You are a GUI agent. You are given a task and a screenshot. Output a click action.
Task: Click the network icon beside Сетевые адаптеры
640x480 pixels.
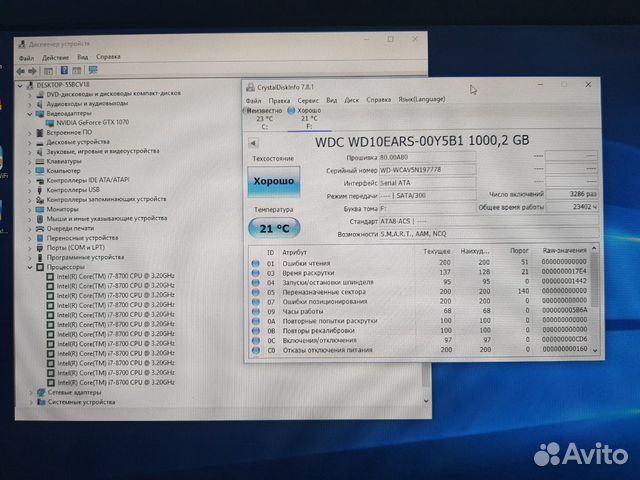[41, 393]
